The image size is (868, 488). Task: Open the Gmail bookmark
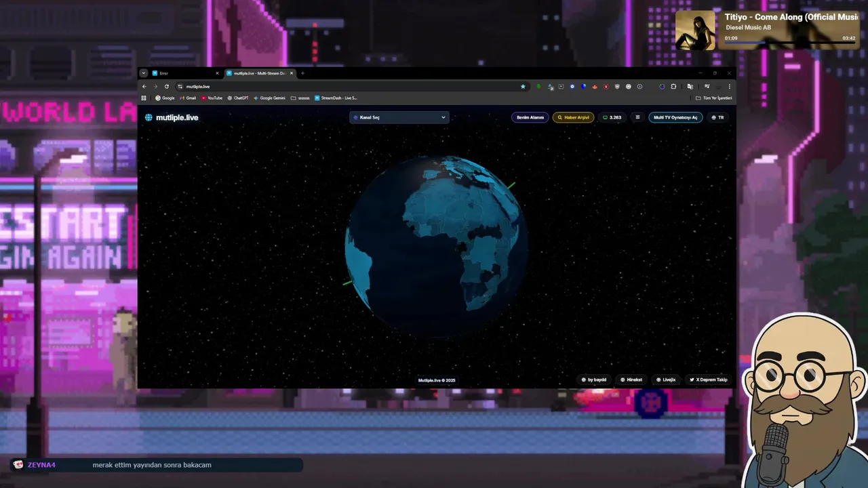(x=187, y=98)
